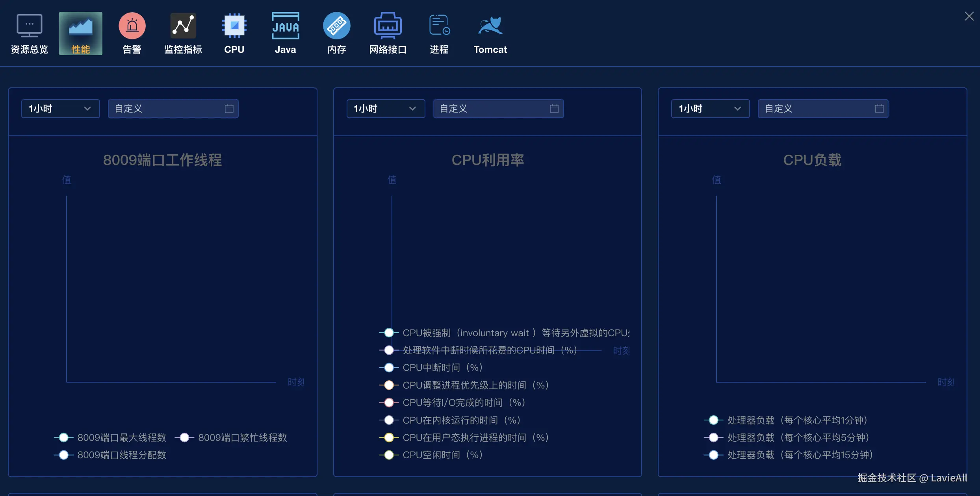Viewport: 980px width, 496px height.
Task: Hide the CPU空闲时间 (%) legend series
Action: pos(442,455)
